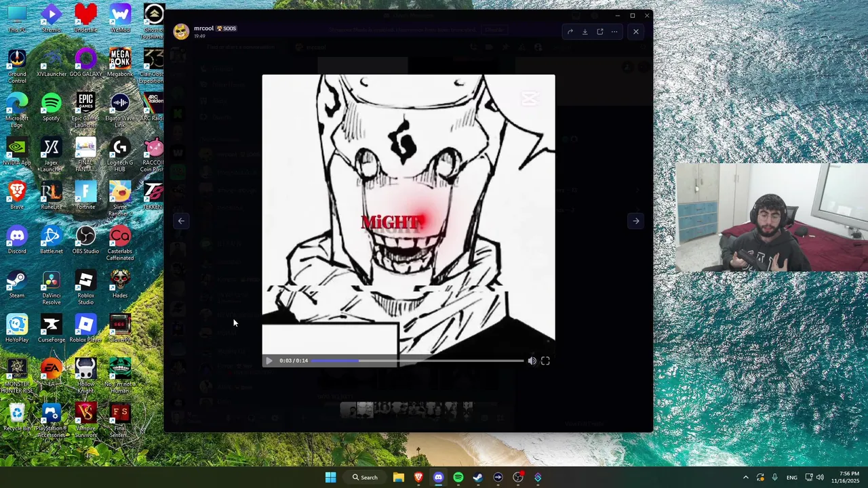This screenshot has height=488, width=868.
Task: Click the mrcool avatar in the viewer header
Action: [181, 32]
